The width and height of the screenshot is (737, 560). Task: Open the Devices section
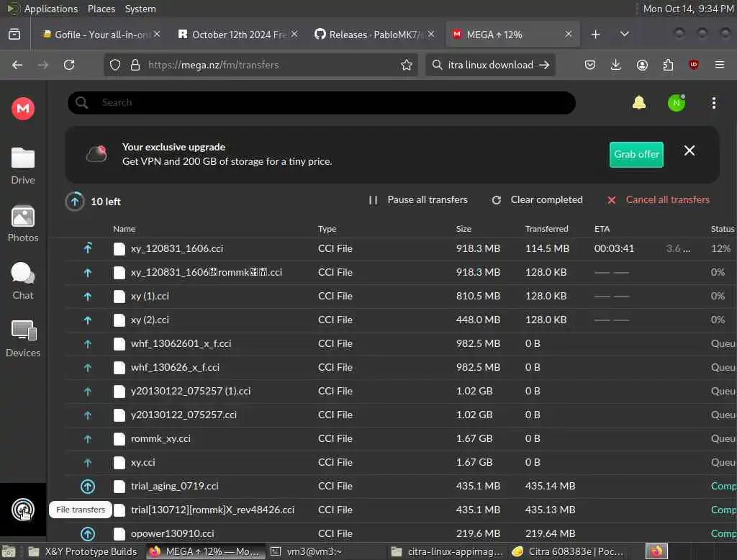[22, 338]
